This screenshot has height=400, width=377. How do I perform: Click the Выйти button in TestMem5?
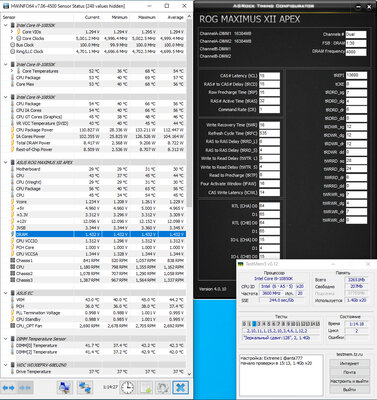point(349,390)
